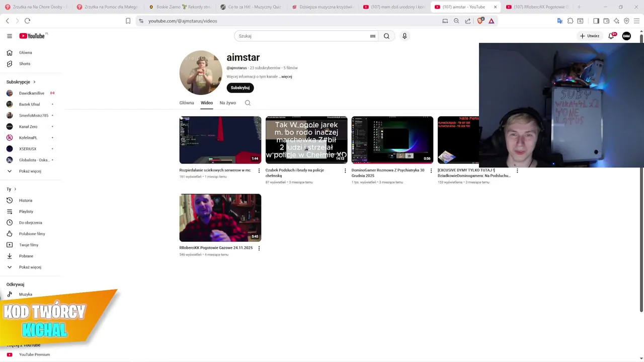Play the DominoGamer Rozmowa Z Psychiatryka thumbnail

tap(392, 140)
